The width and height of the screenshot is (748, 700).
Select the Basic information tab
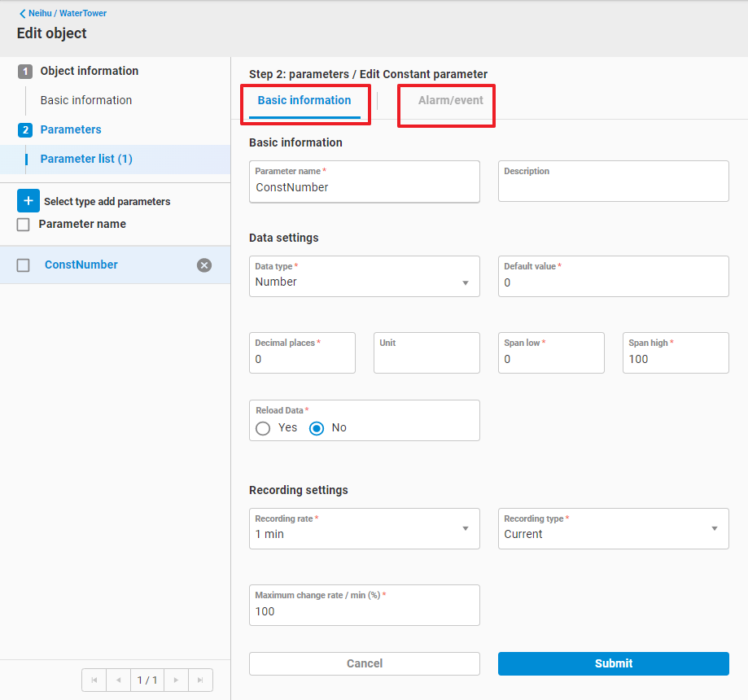[304, 101]
